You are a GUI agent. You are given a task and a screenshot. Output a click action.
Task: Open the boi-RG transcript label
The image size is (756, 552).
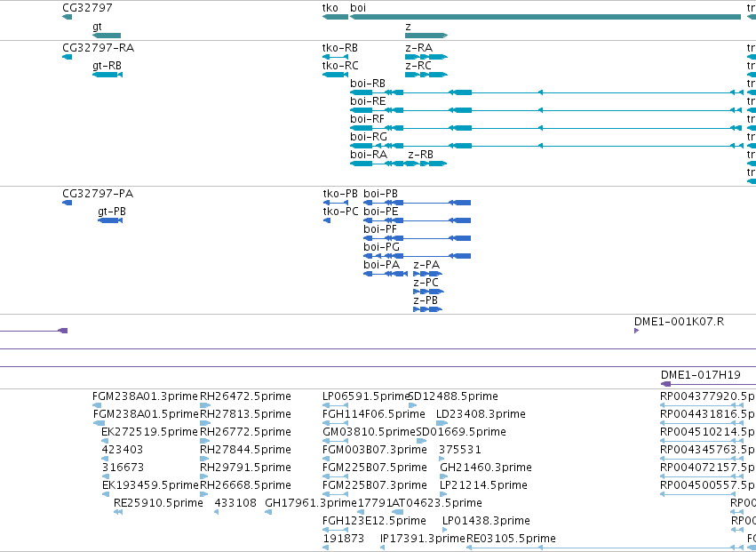click(369, 137)
